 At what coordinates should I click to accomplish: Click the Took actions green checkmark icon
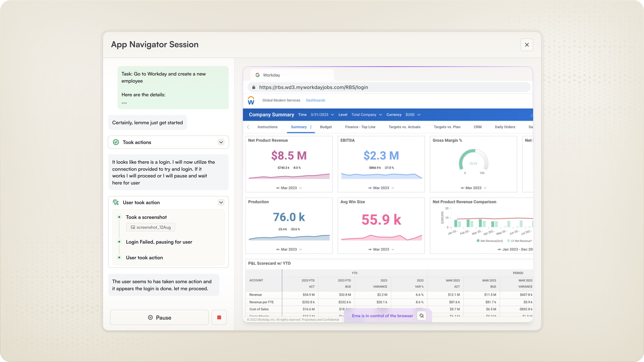pos(116,142)
